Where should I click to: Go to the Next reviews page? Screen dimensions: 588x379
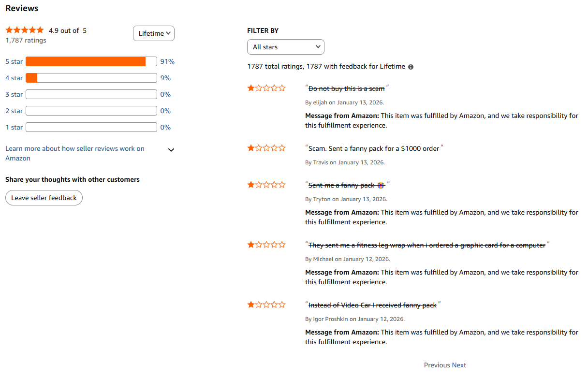[459, 365]
